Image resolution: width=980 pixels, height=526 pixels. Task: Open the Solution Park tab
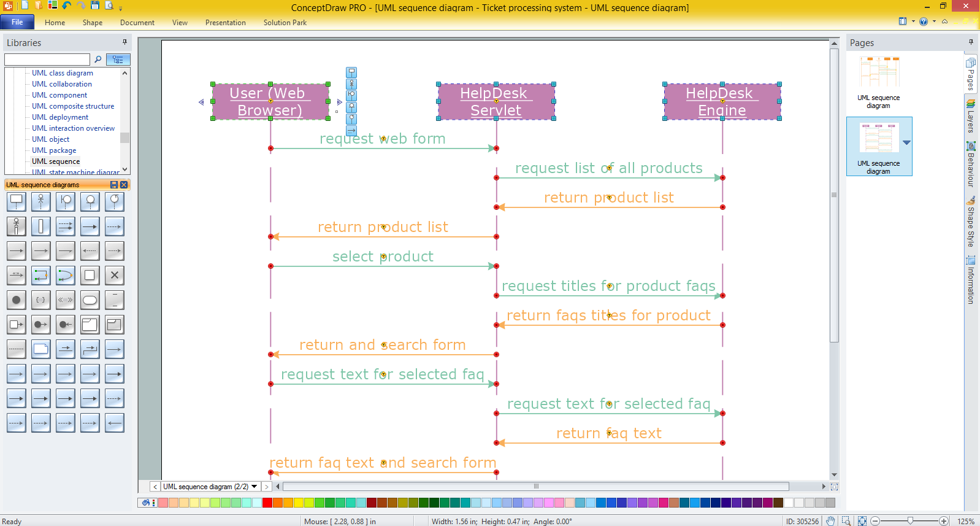[x=285, y=23]
